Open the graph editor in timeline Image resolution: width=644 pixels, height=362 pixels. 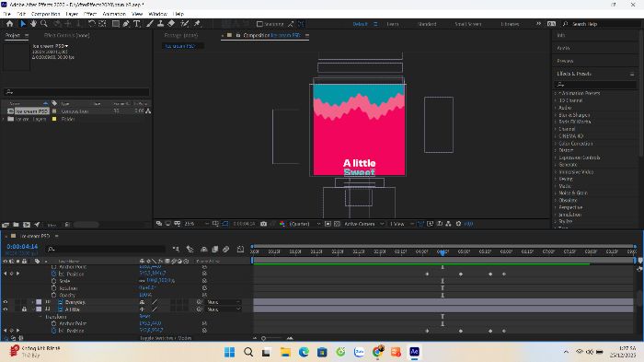[x=241, y=249]
